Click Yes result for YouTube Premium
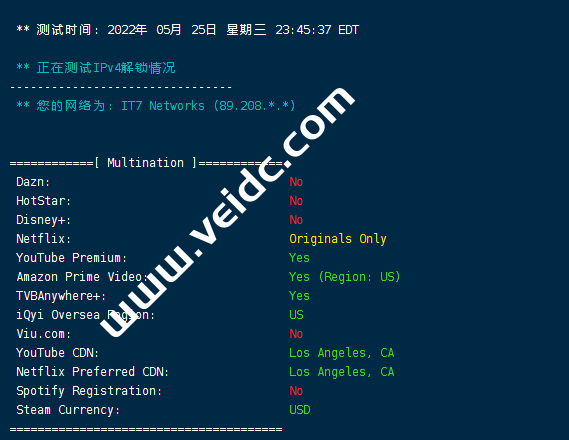This screenshot has height=440, width=569. click(299, 258)
